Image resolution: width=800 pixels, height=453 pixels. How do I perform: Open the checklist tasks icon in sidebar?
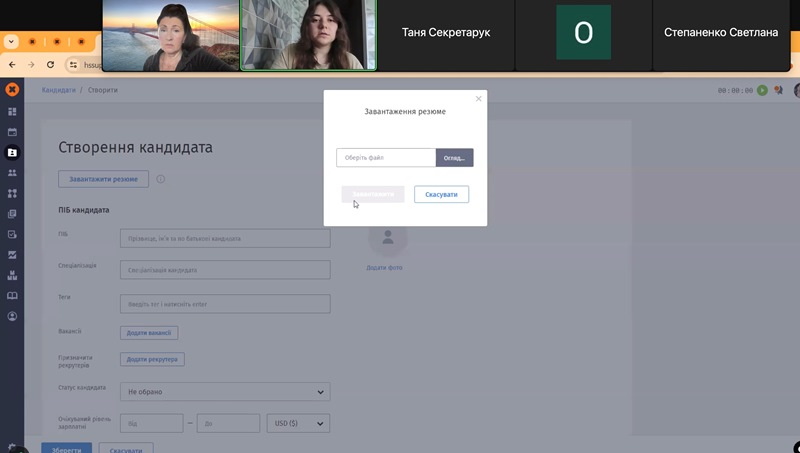[x=12, y=235]
